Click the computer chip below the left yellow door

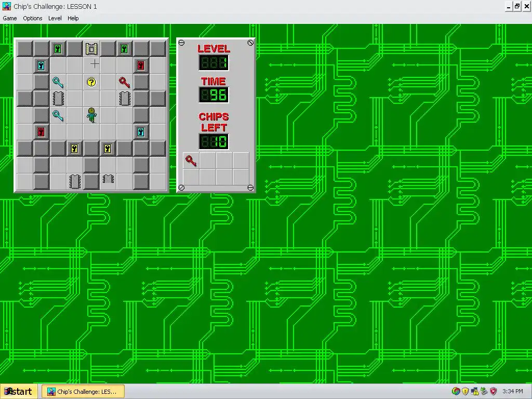(75, 181)
